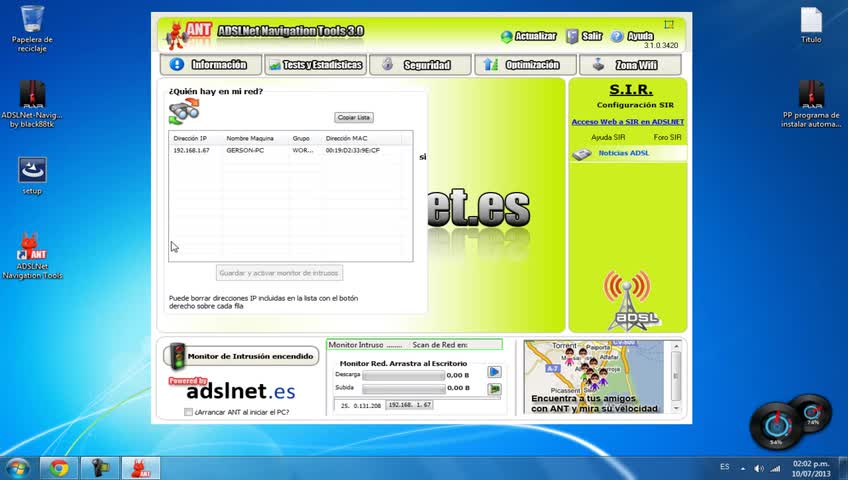Click the friends map thumbnail
The image size is (848, 480).
(594, 377)
